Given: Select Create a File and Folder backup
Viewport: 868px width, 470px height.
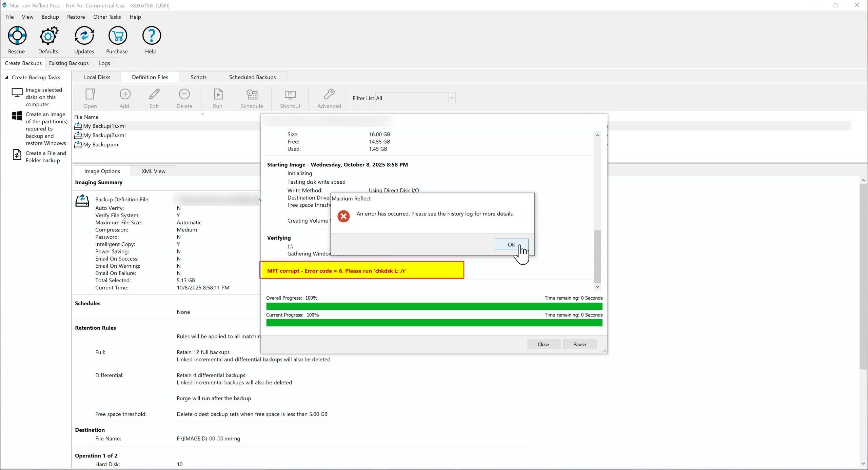Looking at the screenshot, I should click(45, 157).
